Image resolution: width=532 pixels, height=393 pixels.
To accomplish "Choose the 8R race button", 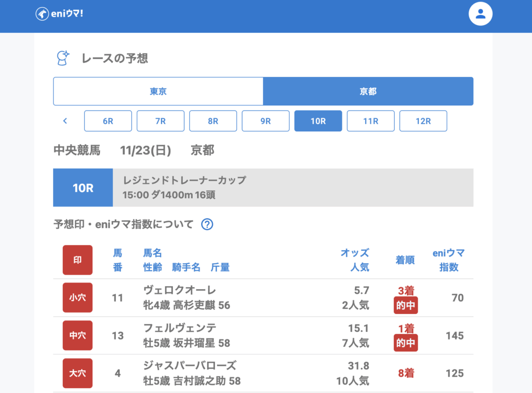I will click(x=213, y=121).
